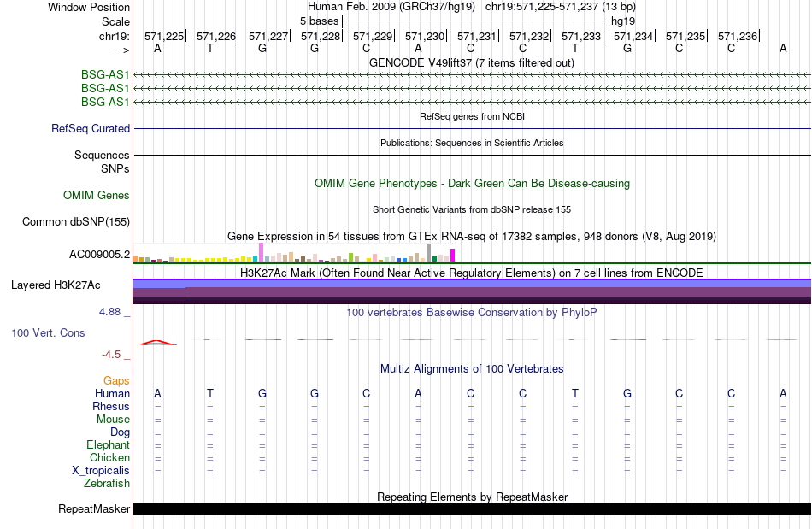Click the GTEx Gene Expression track title

coord(472,237)
